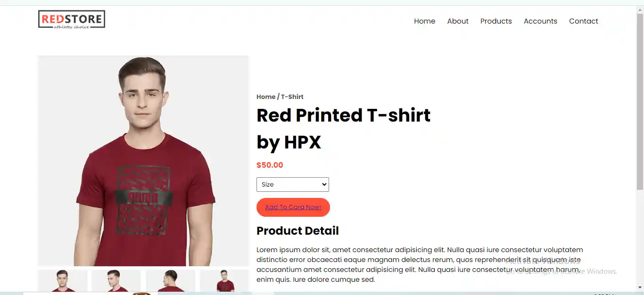Click the large product photo
The width and height of the screenshot is (644, 295).
(143, 161)
